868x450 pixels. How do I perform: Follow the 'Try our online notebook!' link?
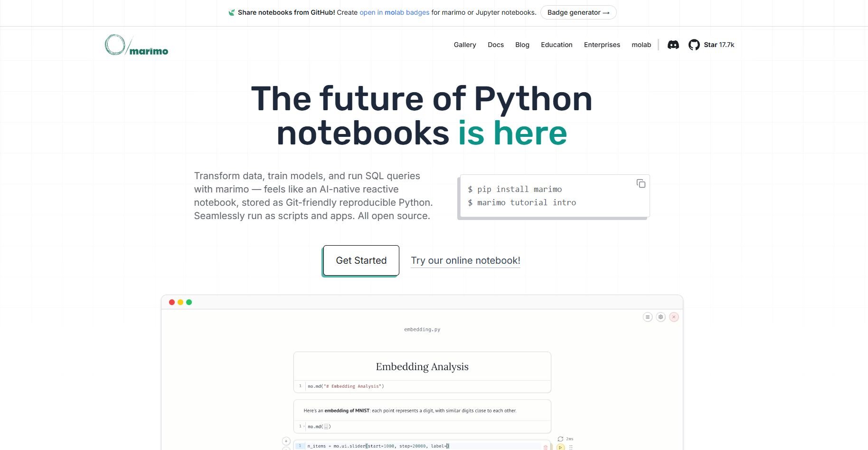(x=465, y=260)
